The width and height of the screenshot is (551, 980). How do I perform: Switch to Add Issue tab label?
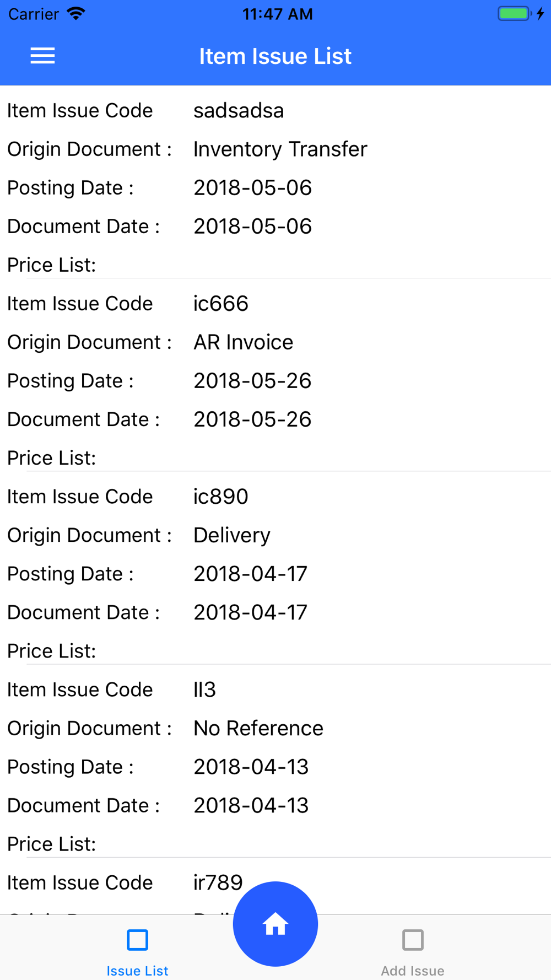pyautogui.click(x=413, y=971)
